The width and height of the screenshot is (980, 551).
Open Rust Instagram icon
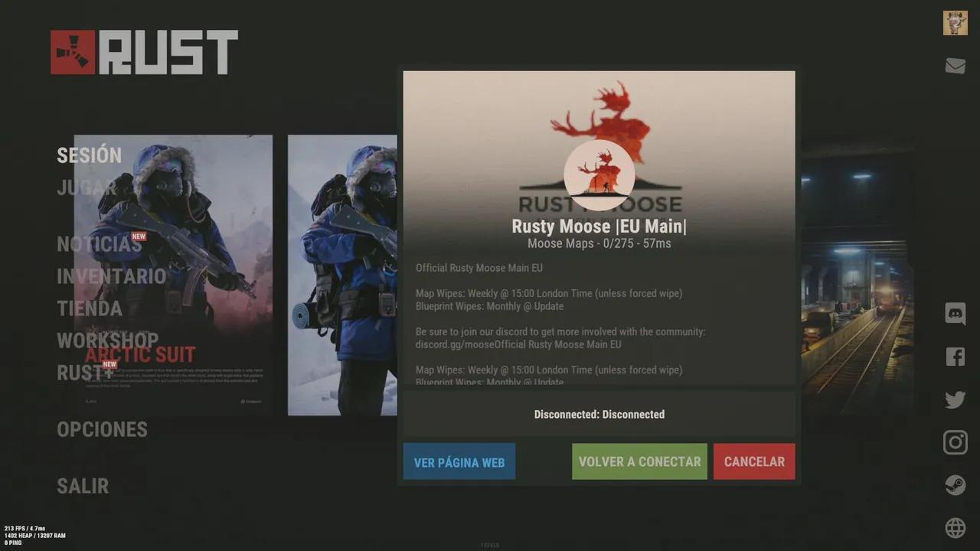[955, 442]
